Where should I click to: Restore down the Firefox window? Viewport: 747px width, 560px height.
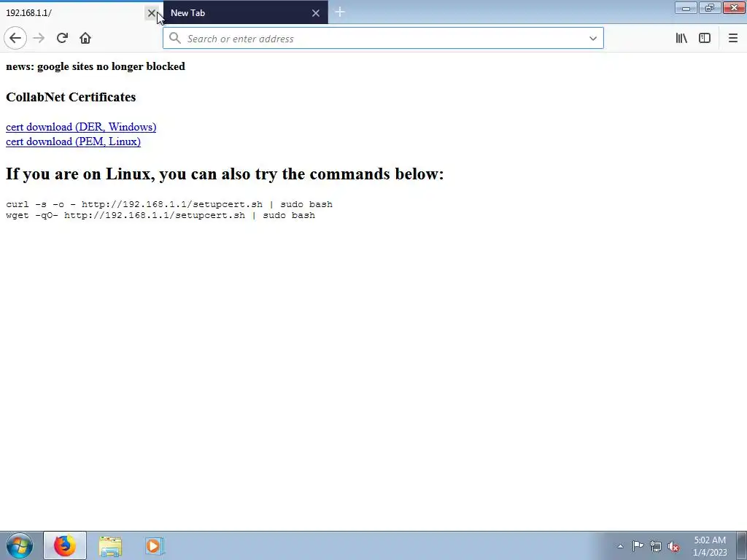pos(709,7)
